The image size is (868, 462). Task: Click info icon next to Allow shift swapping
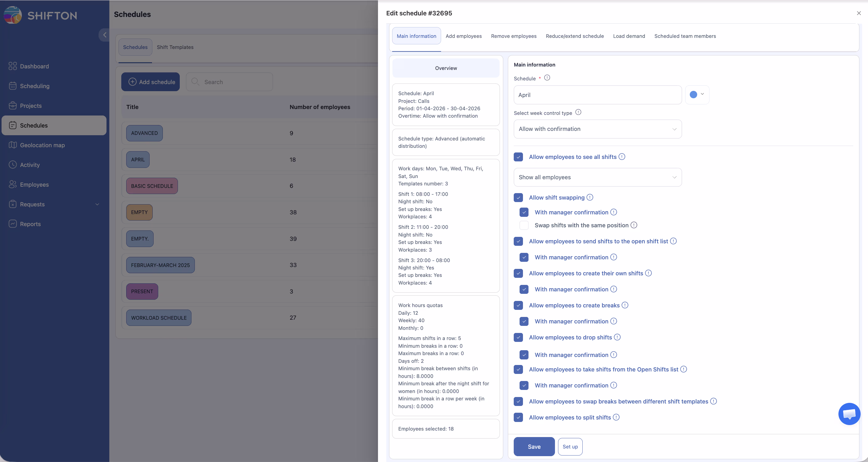590,197
